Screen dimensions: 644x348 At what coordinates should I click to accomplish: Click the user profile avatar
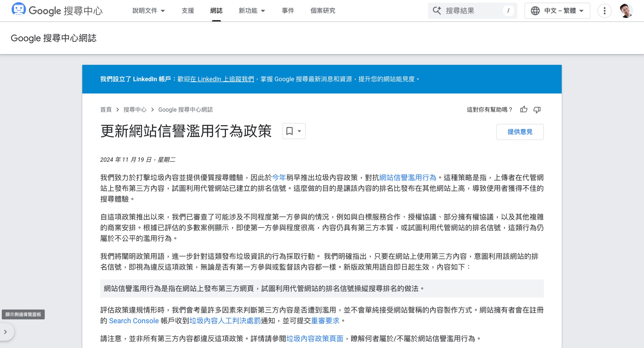tap(626, 11)
